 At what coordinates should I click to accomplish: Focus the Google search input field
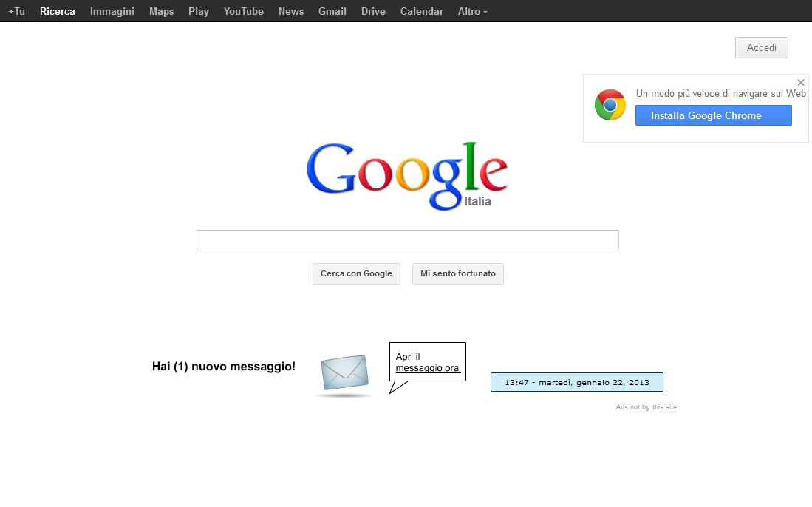pyautogui.click(x=408, y=240)
